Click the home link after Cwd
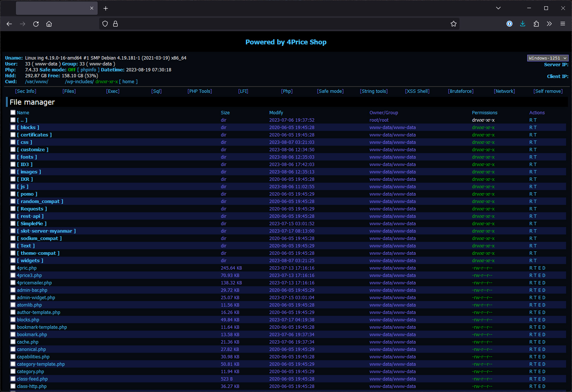The width and height of the screenshot is (572, 392). pos(128,82)
